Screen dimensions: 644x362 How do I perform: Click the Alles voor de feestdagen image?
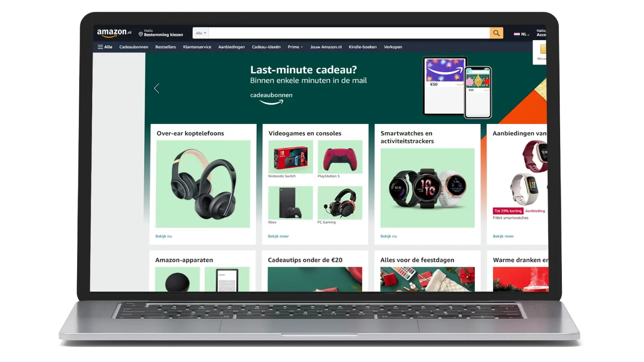(428, 279)
